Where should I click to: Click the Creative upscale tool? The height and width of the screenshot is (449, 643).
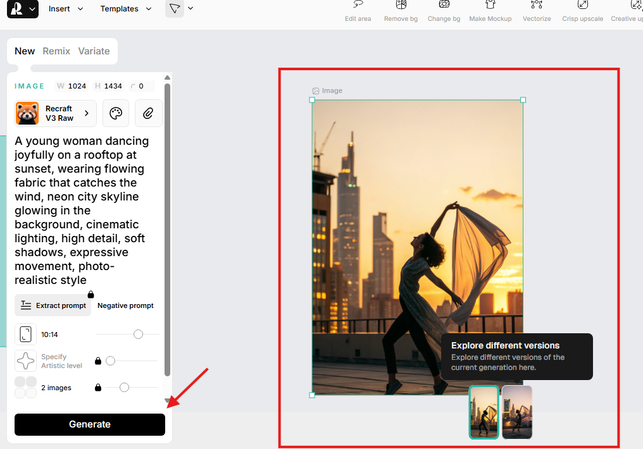click(x=627, y=11)
